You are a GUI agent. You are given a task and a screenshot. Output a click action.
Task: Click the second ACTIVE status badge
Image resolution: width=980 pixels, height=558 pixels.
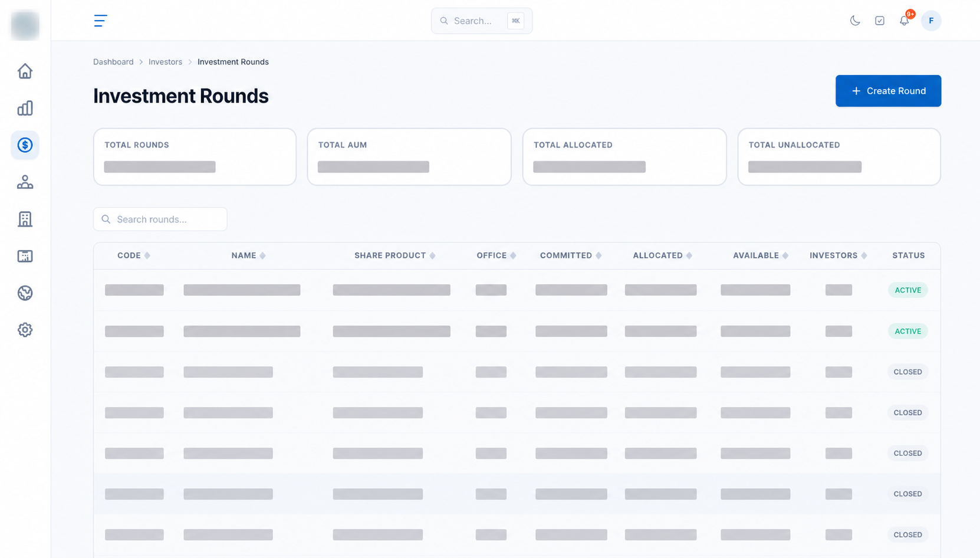(x=907, y=331)
